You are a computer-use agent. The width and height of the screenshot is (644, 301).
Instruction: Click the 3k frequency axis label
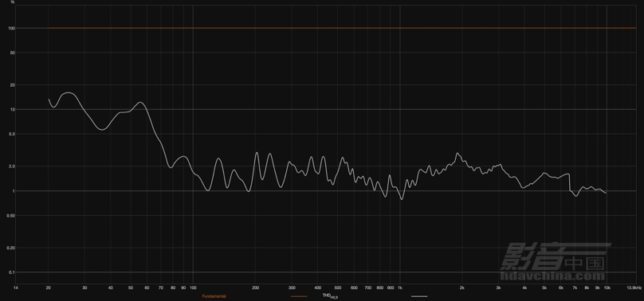[x=499, y=288]
